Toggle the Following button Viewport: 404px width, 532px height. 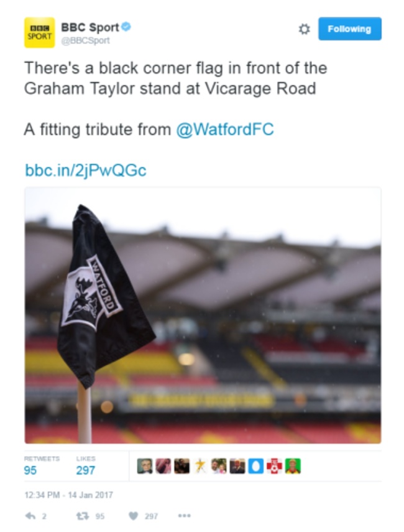coord(350,29)
